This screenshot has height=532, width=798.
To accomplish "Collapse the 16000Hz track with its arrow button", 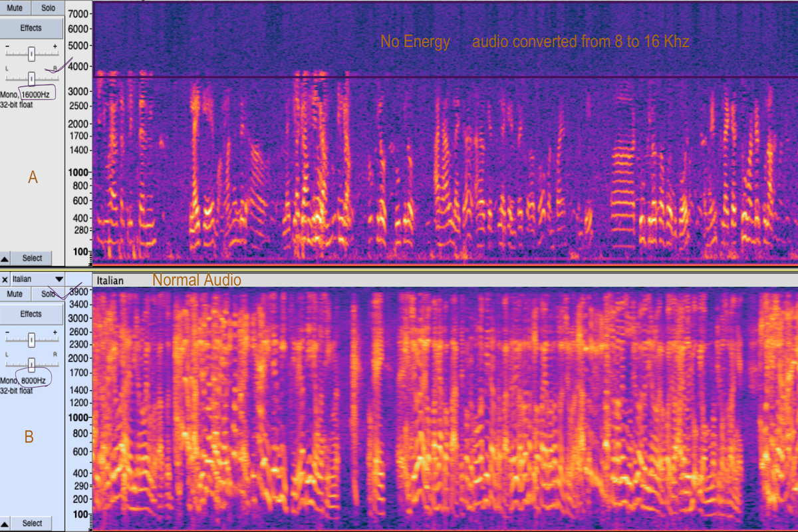I will (5, 258).
